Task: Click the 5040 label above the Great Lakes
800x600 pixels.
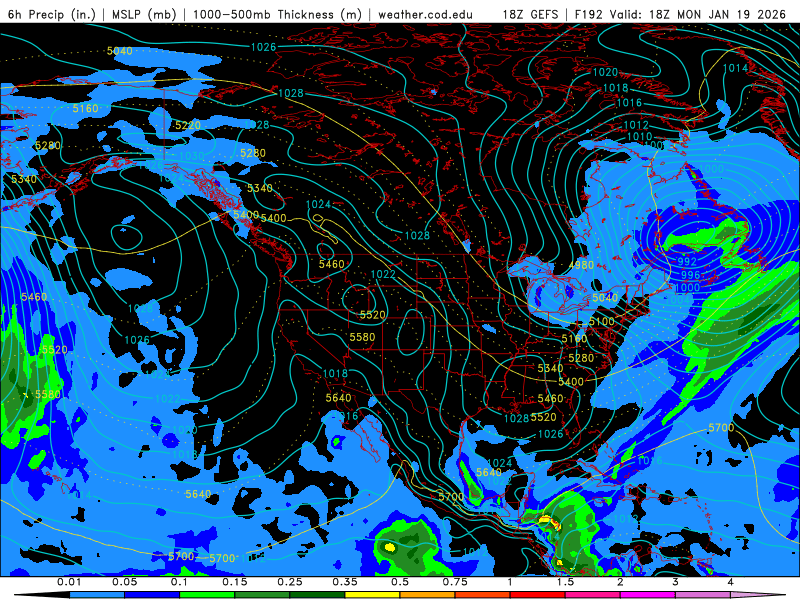Action: pyautogui.click(x=605, y=297)
